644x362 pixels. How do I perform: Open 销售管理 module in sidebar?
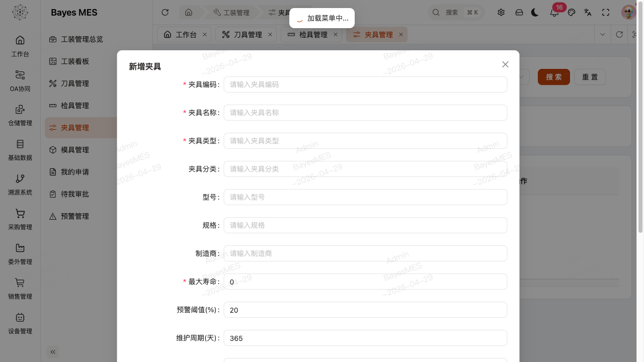[x=20, y=289]
